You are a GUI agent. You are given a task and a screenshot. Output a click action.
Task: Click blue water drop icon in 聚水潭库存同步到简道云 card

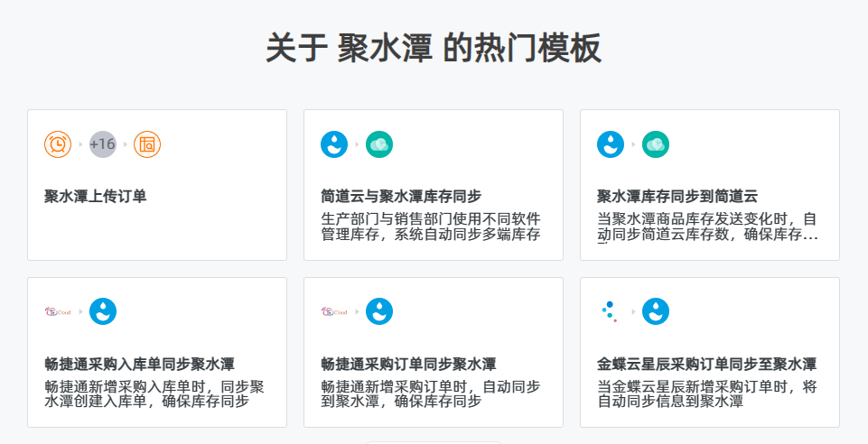(611, 144)
